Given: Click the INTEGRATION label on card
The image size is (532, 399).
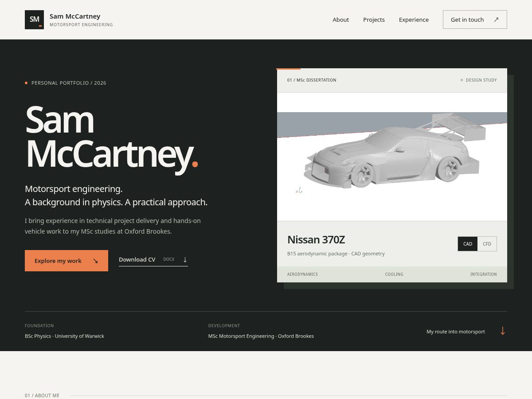Looking at the screenshot, I should [484, 274].
